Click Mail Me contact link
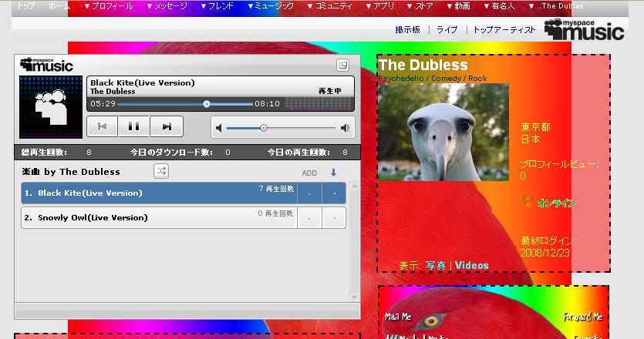 398,317
